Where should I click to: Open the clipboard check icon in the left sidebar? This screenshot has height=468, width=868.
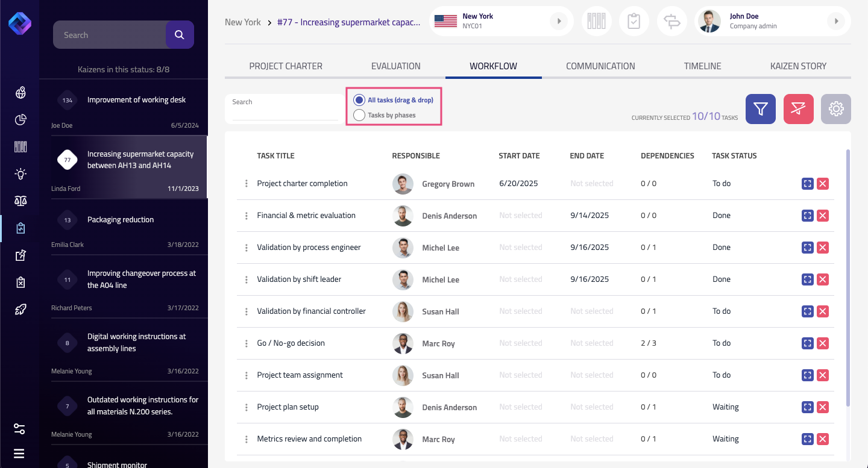[x=20, y=228]
